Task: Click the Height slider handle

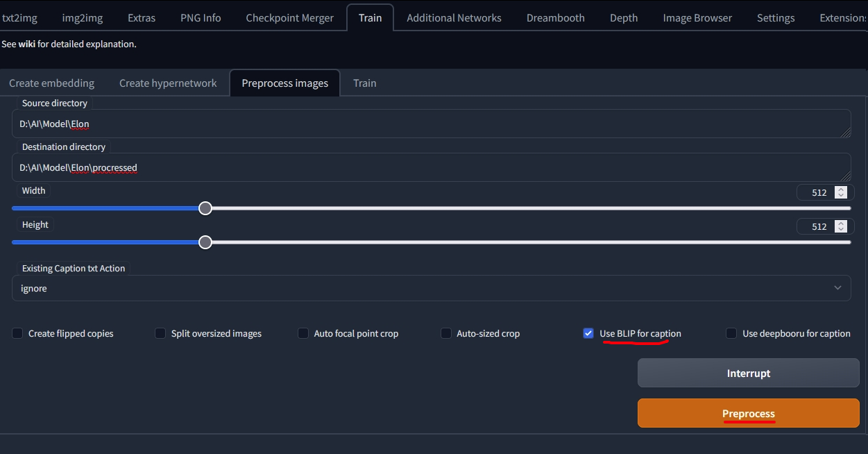Action: coord(205,242)
